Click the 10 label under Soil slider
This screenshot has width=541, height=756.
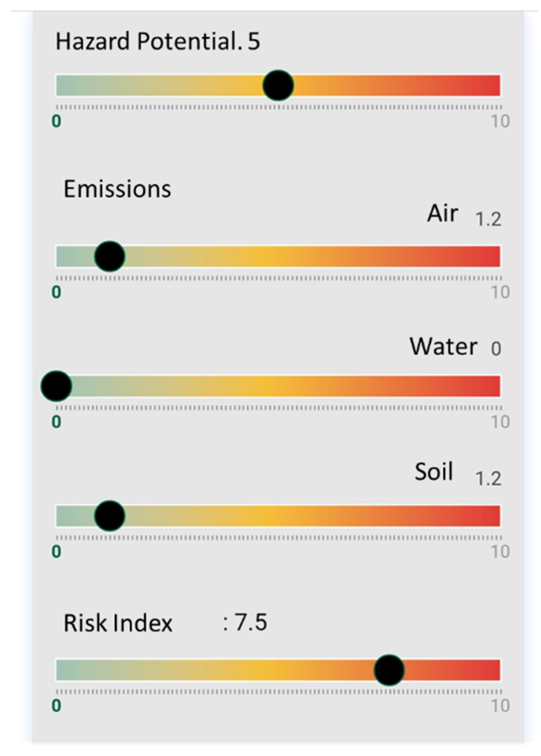pos(500,551)
